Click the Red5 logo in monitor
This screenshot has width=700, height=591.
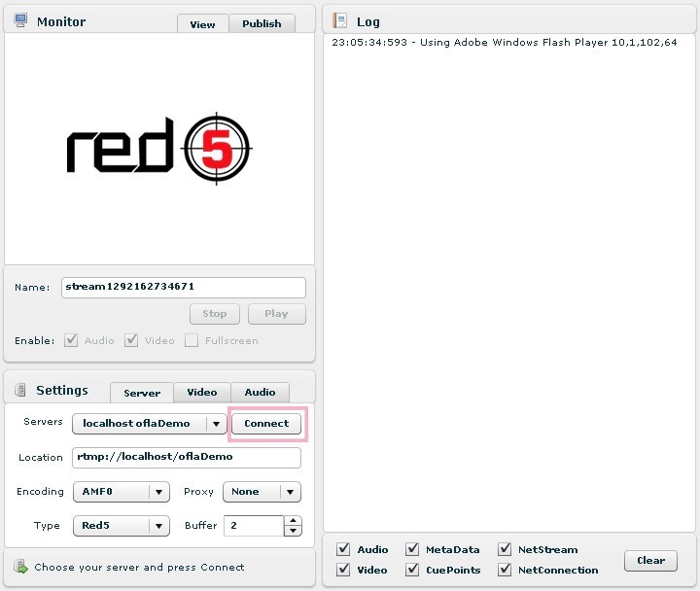pyautogui.click(x=159, y=149)
